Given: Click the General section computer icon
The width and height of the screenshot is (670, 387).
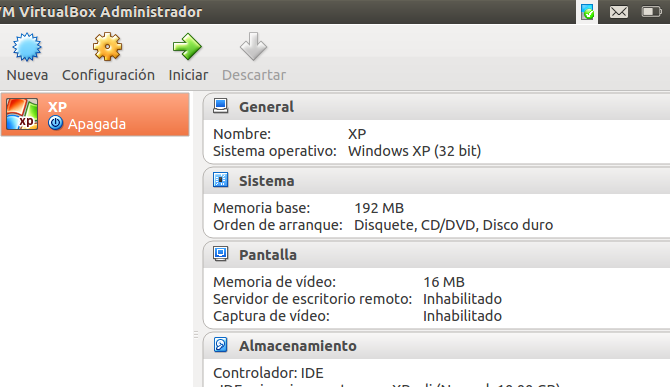Looking at the screenshot, I should point(220,106).
